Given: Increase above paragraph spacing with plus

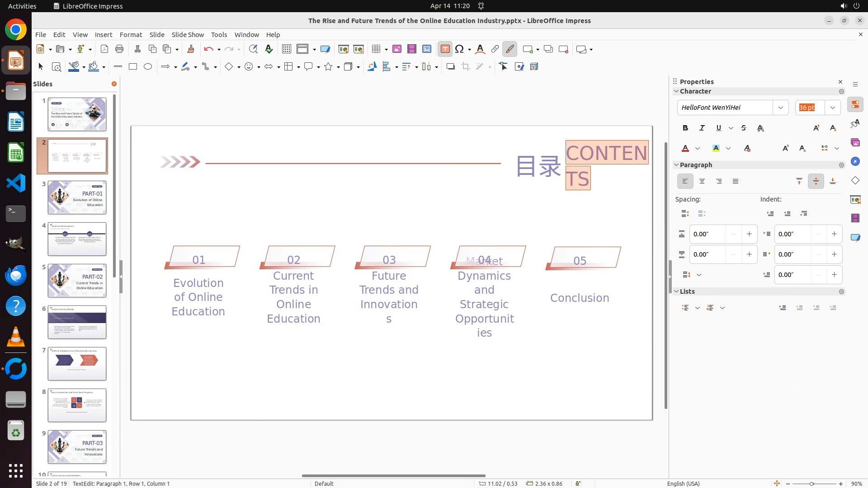Looking at the screenshot, I should click(x=749, y=234).
